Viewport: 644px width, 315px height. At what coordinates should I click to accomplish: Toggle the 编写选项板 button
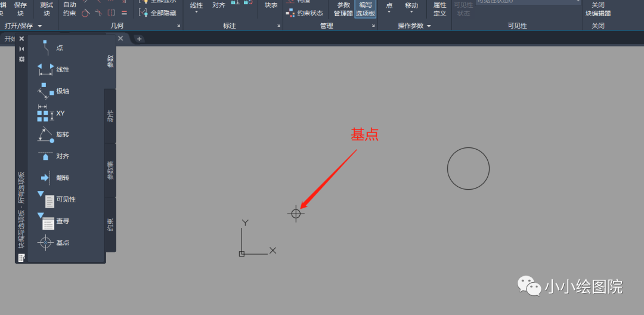click(x=366, y=9)
